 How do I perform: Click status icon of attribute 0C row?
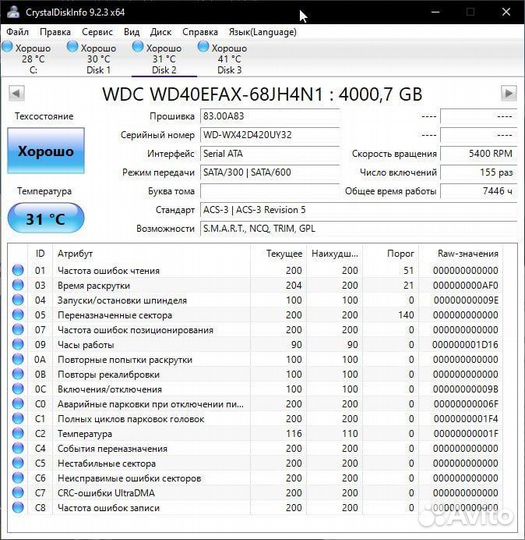[x=18, y=389]
